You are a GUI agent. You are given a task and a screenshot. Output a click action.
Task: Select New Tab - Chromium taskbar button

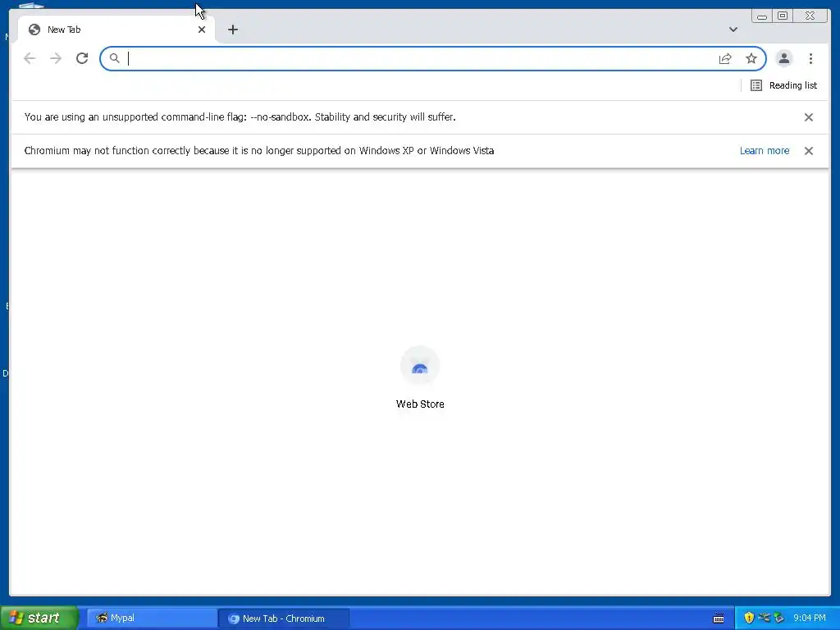(x=284, y=619)
